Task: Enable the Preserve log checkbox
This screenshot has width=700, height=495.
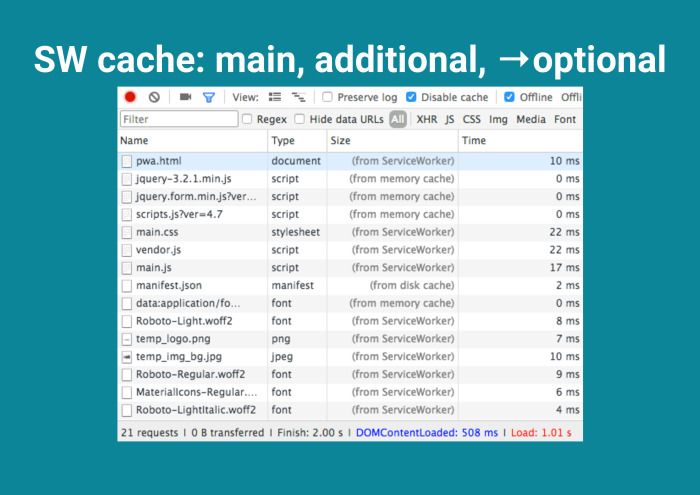Action: (327, 97)
